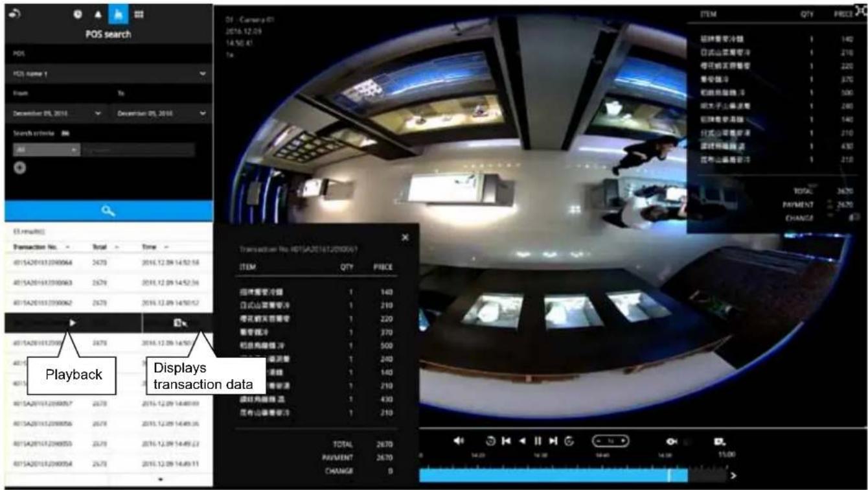The image size is (868, 490).
Task: Select the transaction row ending in 0055
Action: coord(108,443)
